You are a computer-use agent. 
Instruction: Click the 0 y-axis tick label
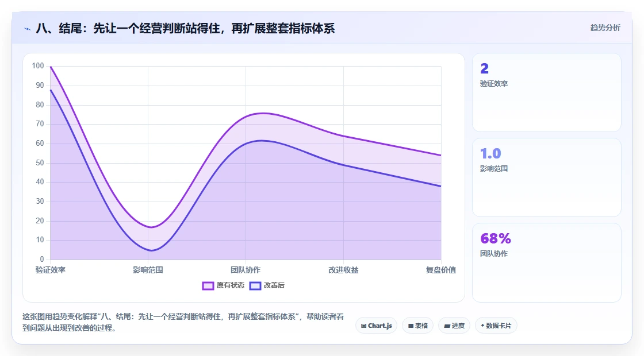coord(42,259)
